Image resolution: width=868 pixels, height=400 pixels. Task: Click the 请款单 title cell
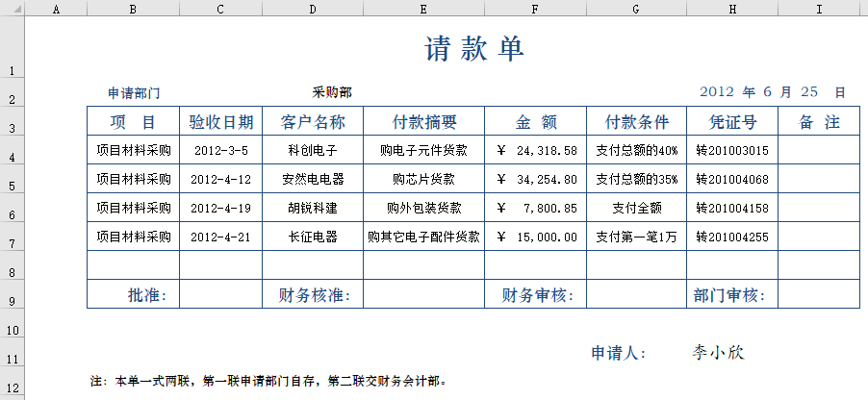[473, 50]
